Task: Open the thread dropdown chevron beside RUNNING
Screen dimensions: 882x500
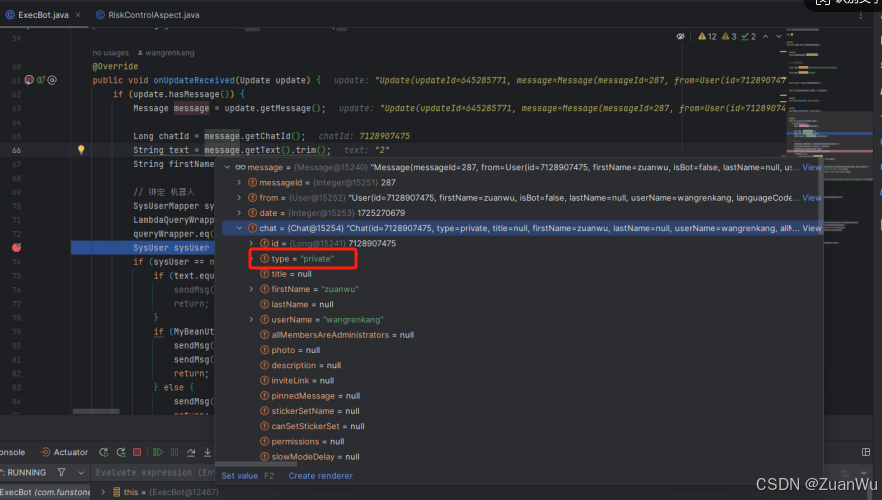Action: coord(81,472)
